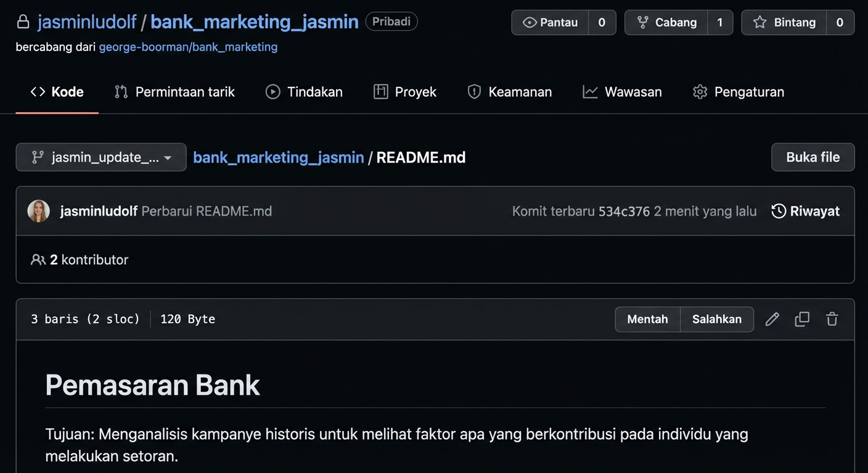
Task: Click the README.md breadcrumb file name
Action: 421,157
